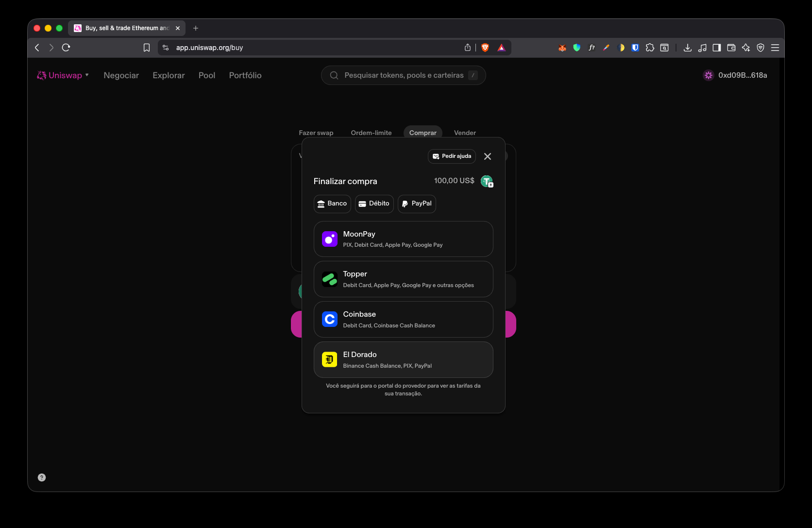Show browser downloads
Viewport: 812px width, 528px height.
point(688,48)
